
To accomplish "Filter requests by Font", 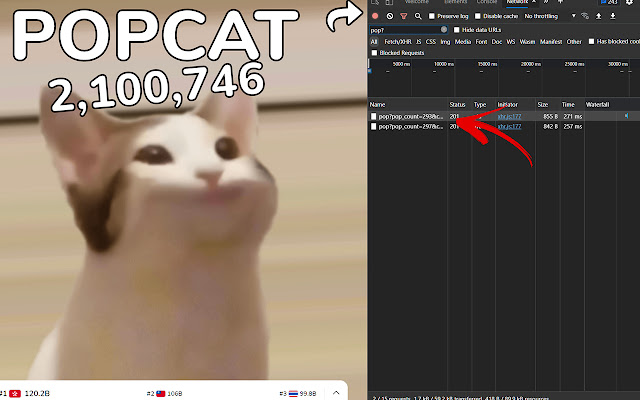I will tap(481, 42).
